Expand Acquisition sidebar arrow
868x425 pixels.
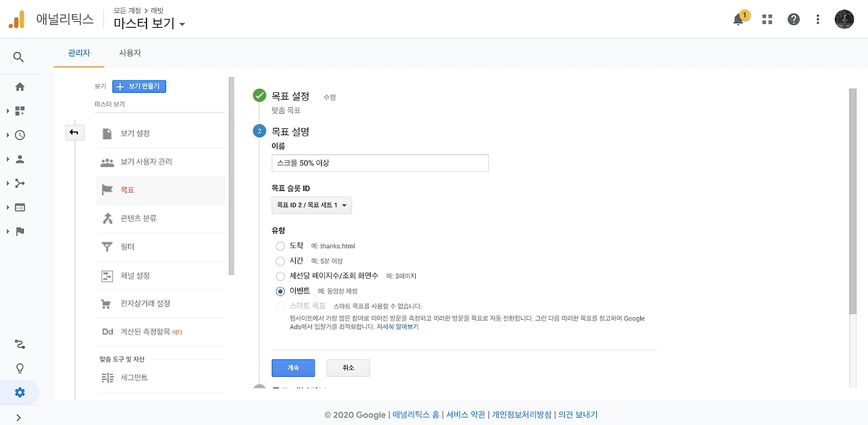click(x=7, y=183)
